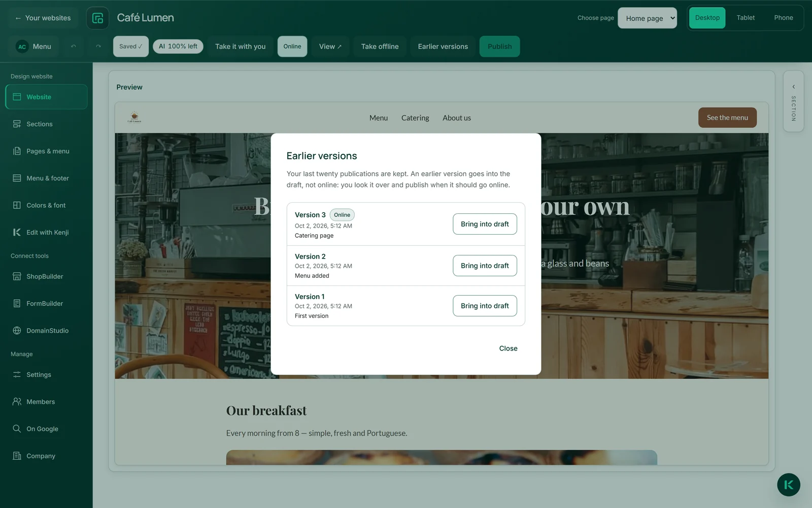Viewport: 812px width, 508px height.
Task: Switch to Tablet preview
Action: click(746, 18)
